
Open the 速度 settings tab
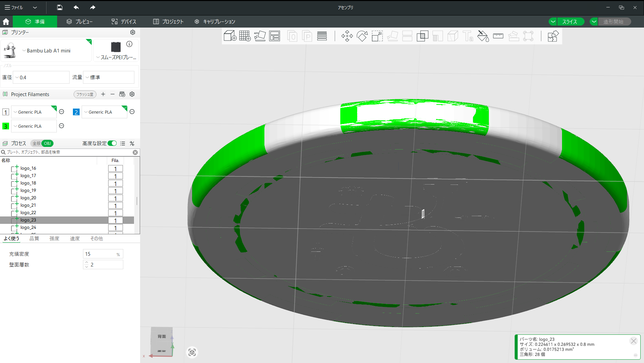75,239
